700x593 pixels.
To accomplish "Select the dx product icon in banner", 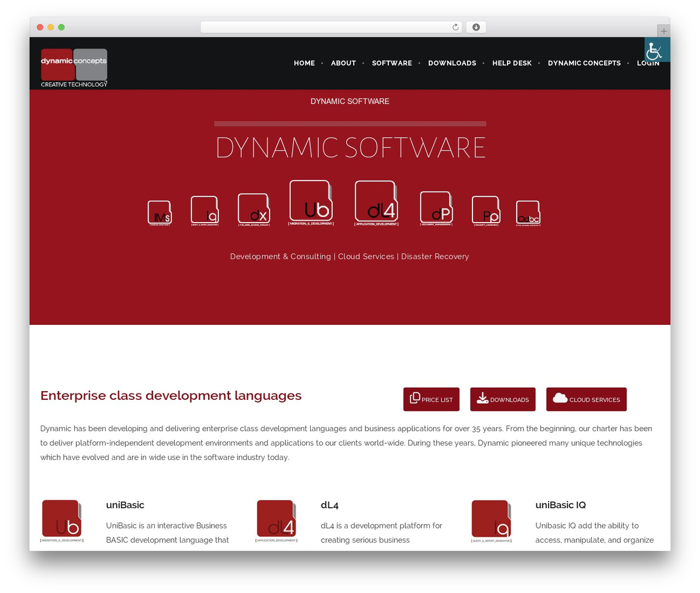I will coord(254,210).
